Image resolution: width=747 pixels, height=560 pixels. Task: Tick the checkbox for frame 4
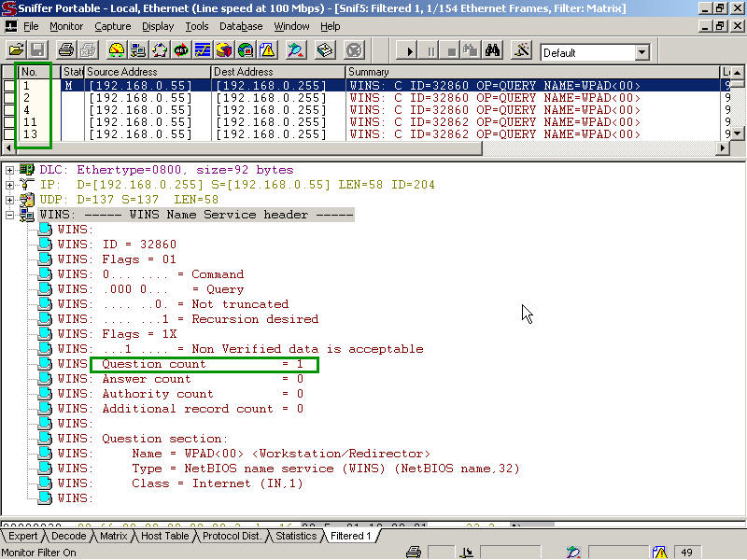coord(8,110)
